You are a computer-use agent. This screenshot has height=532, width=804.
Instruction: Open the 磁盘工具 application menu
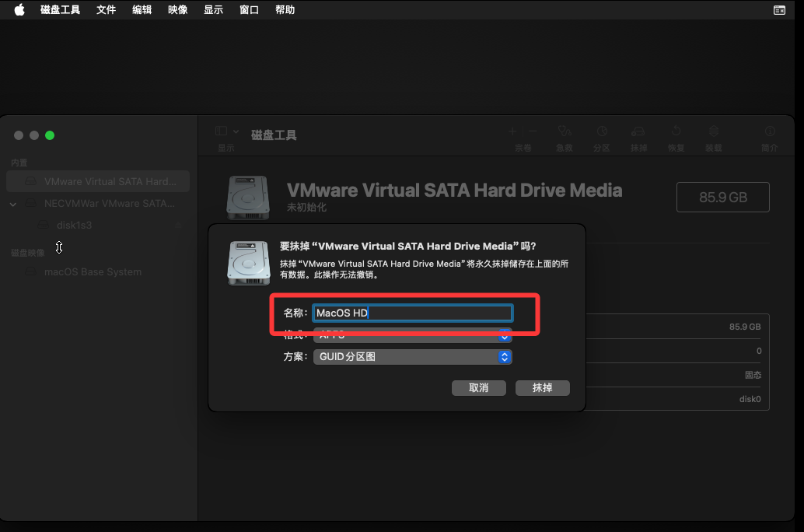pos(60,10)
